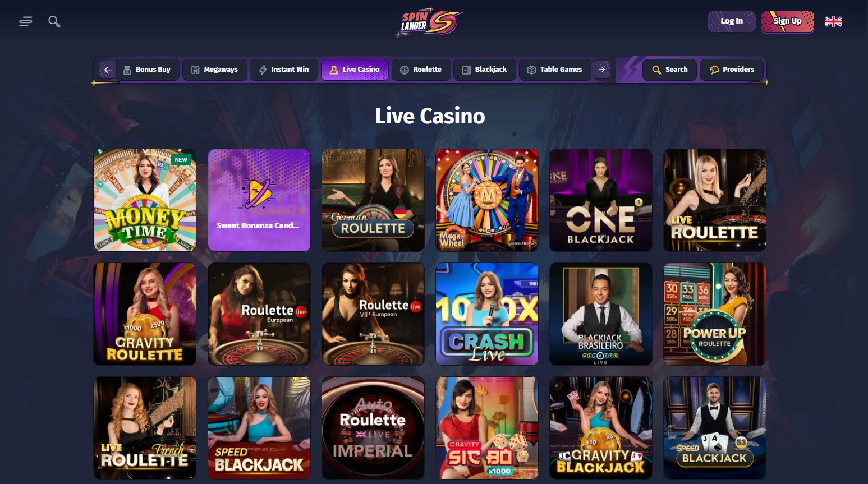Select the Bonus Buy category tab

[x=147, y=70]
